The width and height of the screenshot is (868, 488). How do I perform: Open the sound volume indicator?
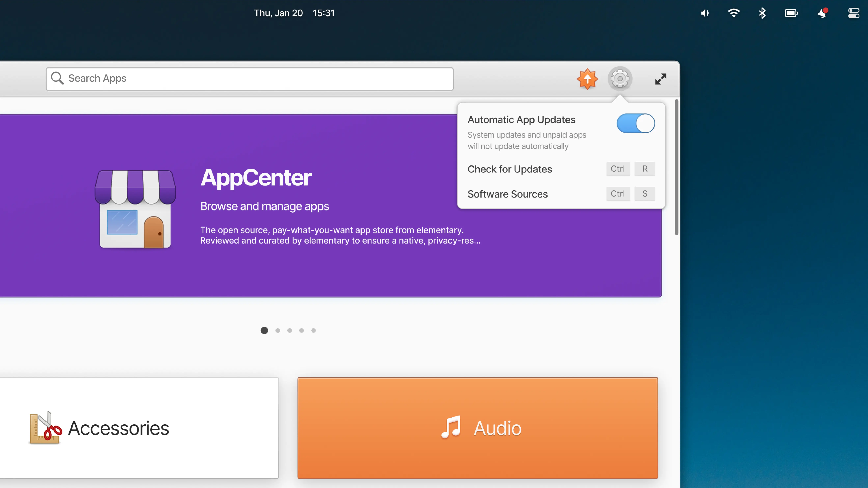tap(705, 13)
